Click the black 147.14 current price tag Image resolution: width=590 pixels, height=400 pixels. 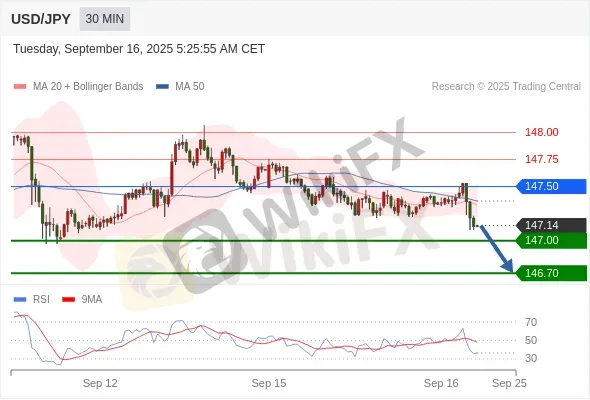(x=551, y=225)
